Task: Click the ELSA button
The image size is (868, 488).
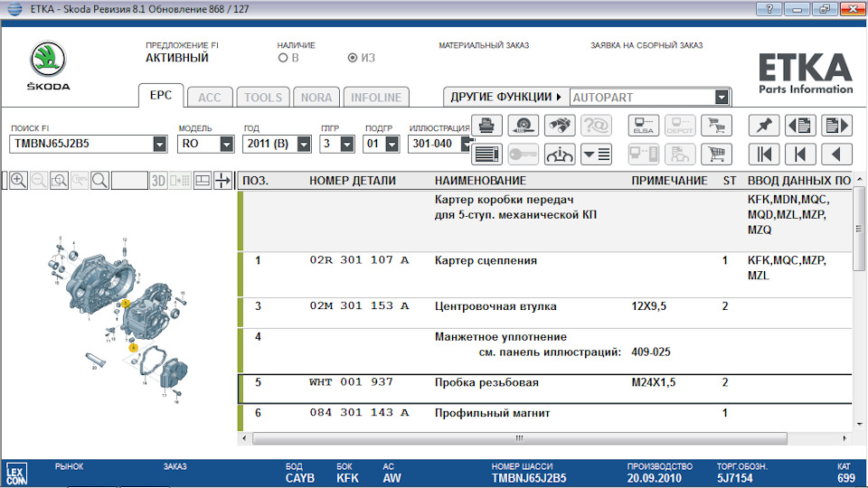Action: point(643,126)
